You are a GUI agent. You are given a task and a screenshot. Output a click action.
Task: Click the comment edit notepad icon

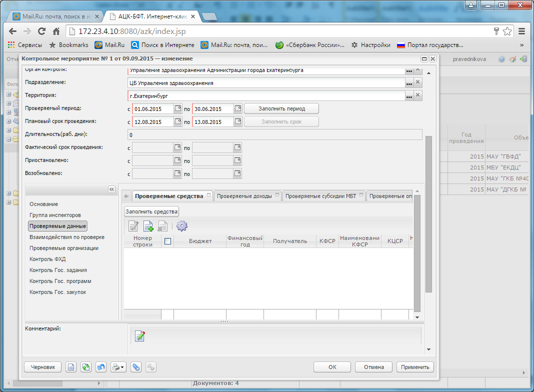[139, 336]
